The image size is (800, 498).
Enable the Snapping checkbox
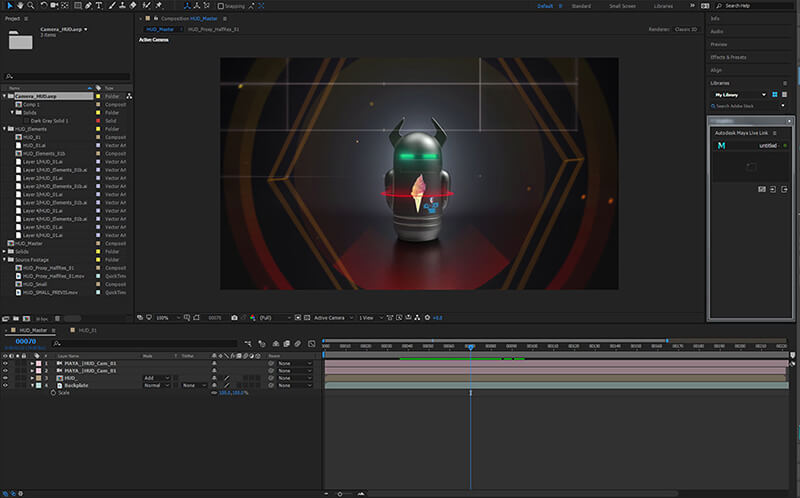[x=220, y=6]
